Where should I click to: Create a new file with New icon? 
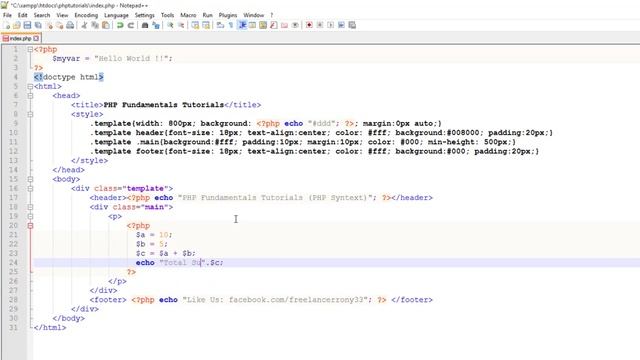pos(7,25)
